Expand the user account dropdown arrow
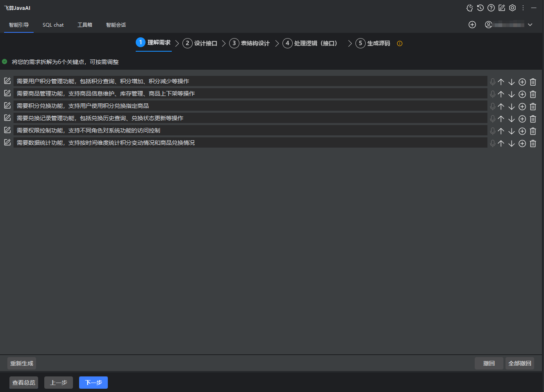Image resolution: width=544 pixels, height=392 pixels. point(530,25)
